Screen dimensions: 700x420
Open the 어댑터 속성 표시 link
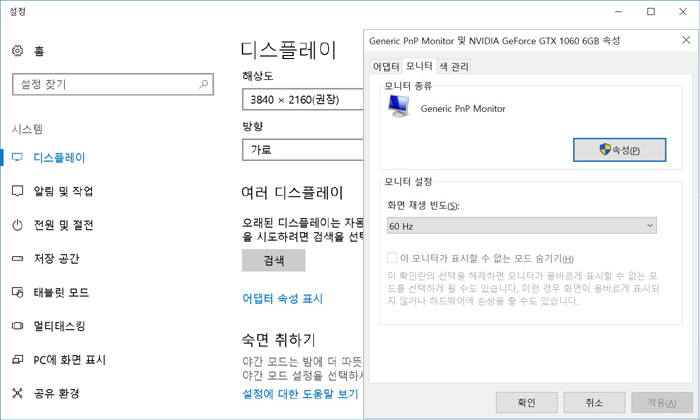coord(282,298)
